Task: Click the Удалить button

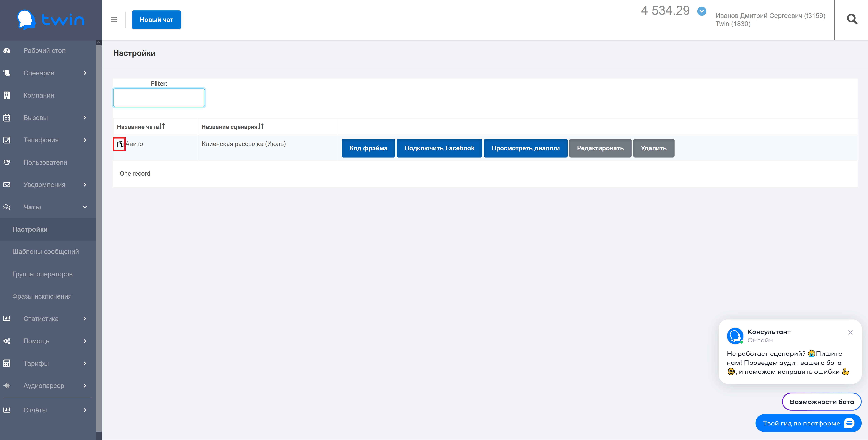Action: click(x=654, y=148)
